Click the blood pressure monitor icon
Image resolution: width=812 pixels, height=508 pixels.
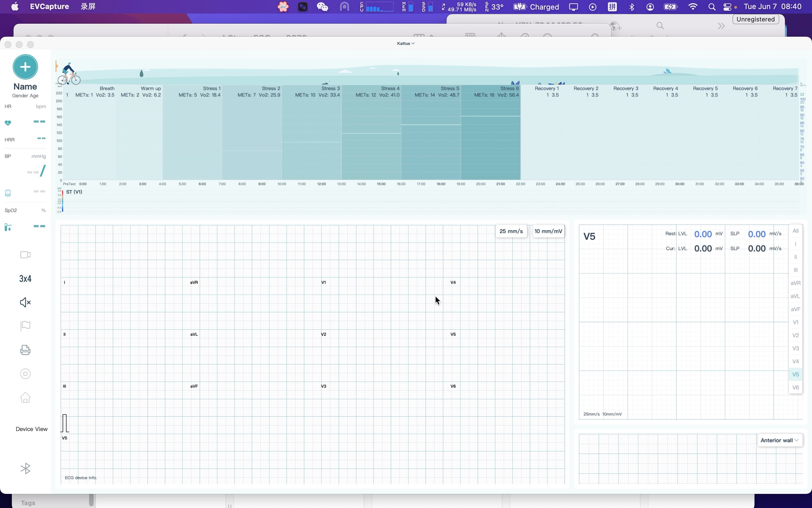[8, 193]
